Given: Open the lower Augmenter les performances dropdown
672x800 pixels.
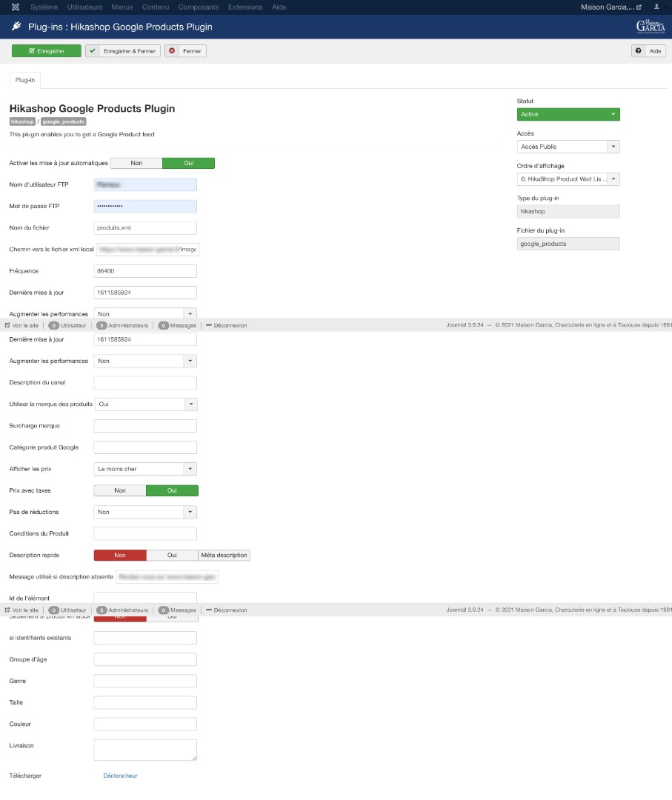Looking at the screenshot, I should tap(145, 361).
